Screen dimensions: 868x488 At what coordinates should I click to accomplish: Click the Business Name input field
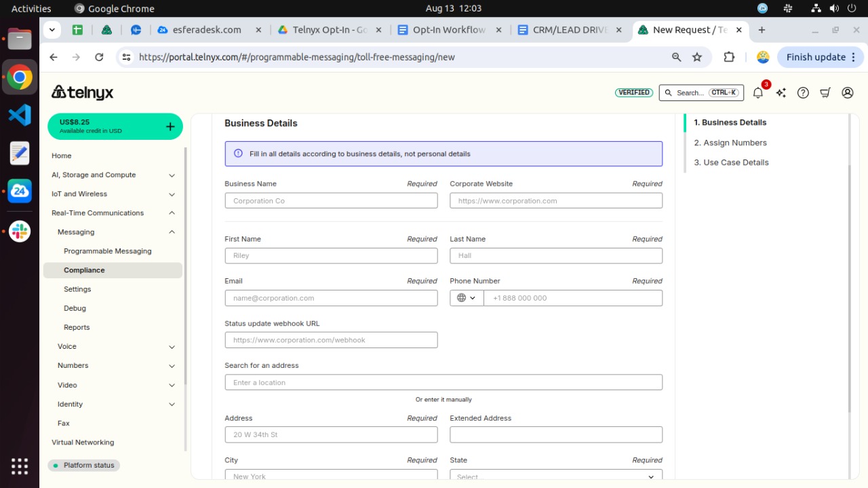coord(331,201)
